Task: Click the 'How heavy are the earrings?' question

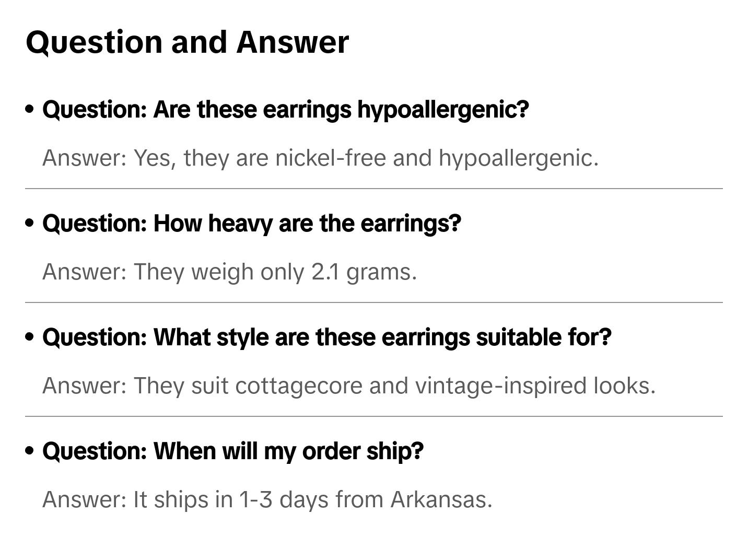Action: pyautogui.click(x=252, y=224)
